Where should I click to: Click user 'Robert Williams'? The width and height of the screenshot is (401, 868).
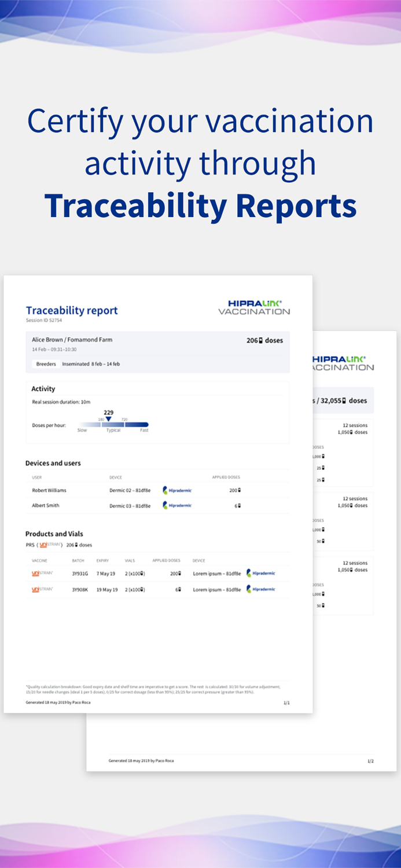point(49,490)
